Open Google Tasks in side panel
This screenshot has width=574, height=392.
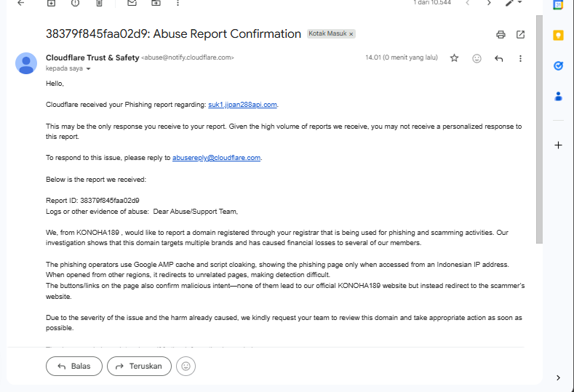558,65
